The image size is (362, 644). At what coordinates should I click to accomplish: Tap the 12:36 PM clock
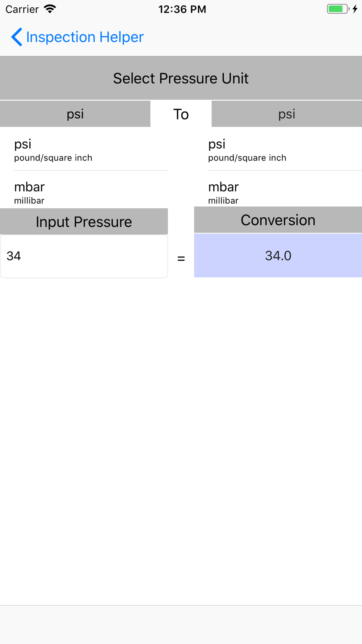182,9
